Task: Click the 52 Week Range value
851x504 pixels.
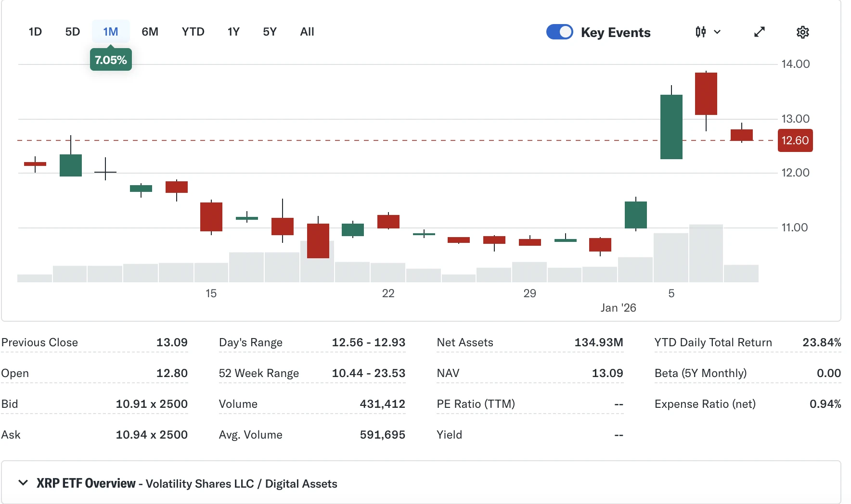Action: [x=369, y=373]
